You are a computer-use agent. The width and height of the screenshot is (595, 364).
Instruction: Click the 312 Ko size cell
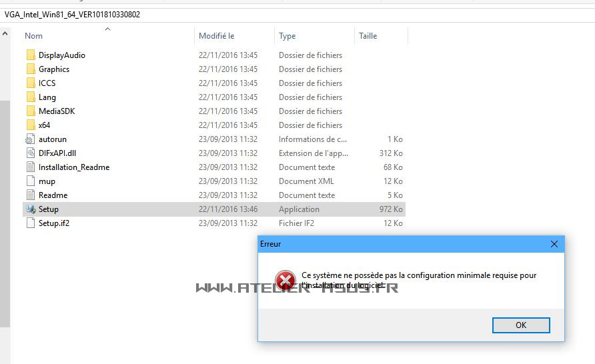391,153
